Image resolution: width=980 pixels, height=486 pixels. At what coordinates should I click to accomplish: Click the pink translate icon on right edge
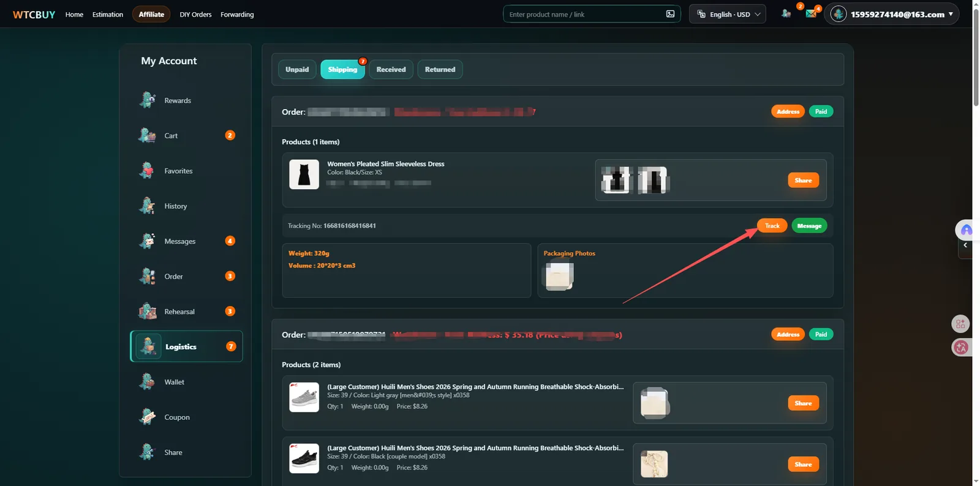[960, 348]
